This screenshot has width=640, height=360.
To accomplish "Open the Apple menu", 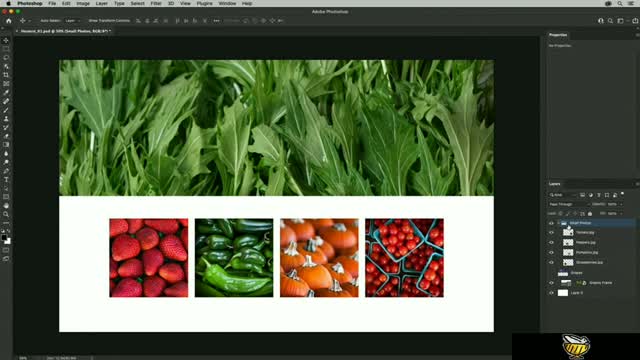I will point(8,3).
